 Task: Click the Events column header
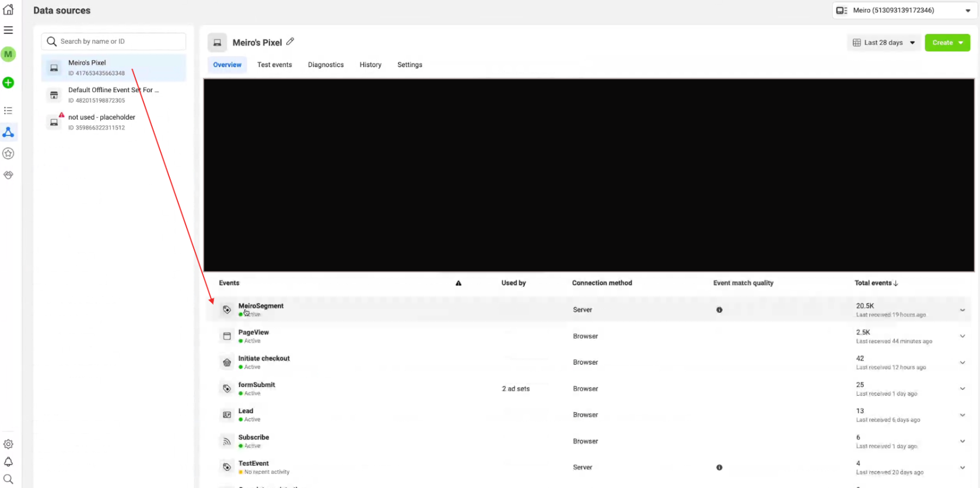pyautogui.click(x=229, y=283)
